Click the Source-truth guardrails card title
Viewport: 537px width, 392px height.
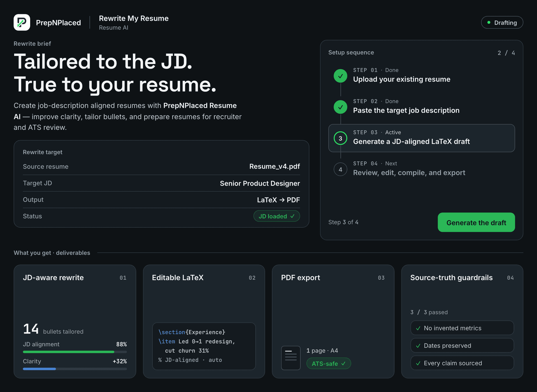click(x=451, y=278)
